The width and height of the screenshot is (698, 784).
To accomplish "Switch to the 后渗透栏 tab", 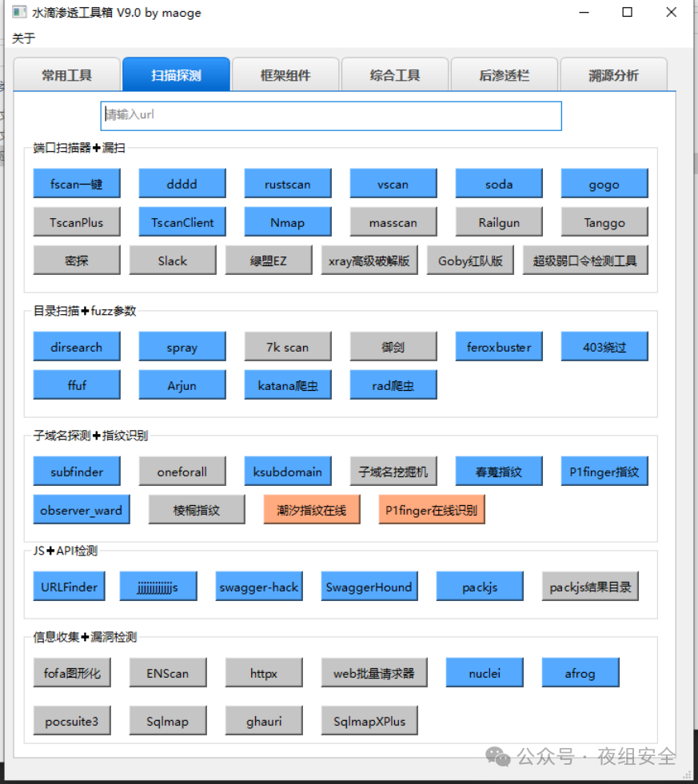I will pyautogui.click(x=505, y=75).
